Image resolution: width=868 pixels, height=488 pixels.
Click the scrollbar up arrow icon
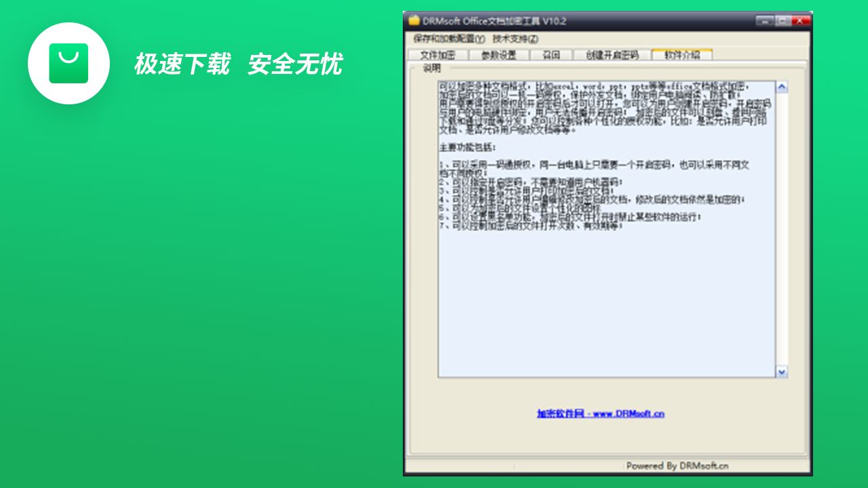tap(781, 86)
